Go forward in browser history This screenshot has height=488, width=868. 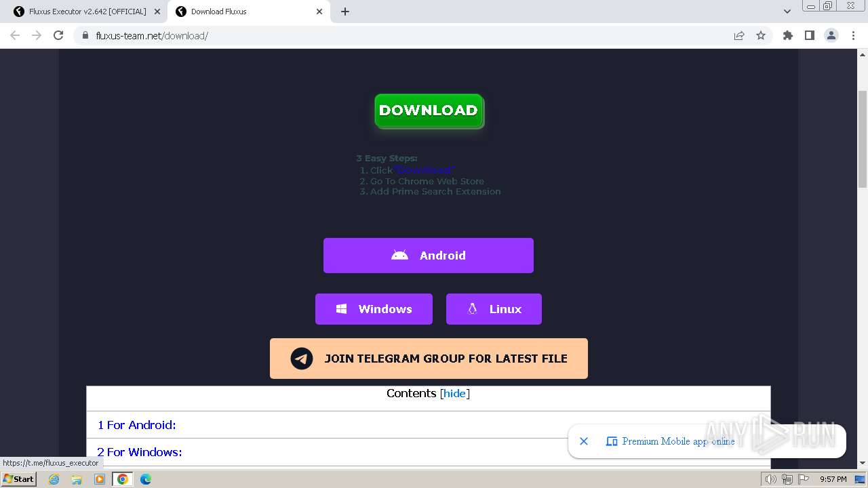pyautogui.click(x=37, y=35)
